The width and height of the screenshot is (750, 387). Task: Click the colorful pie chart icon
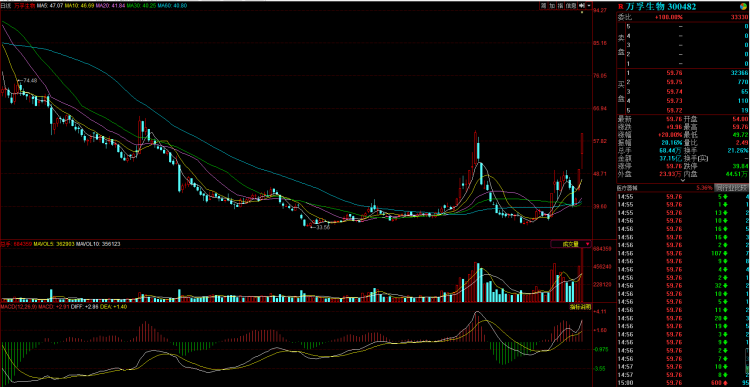(x=743, y=7)
